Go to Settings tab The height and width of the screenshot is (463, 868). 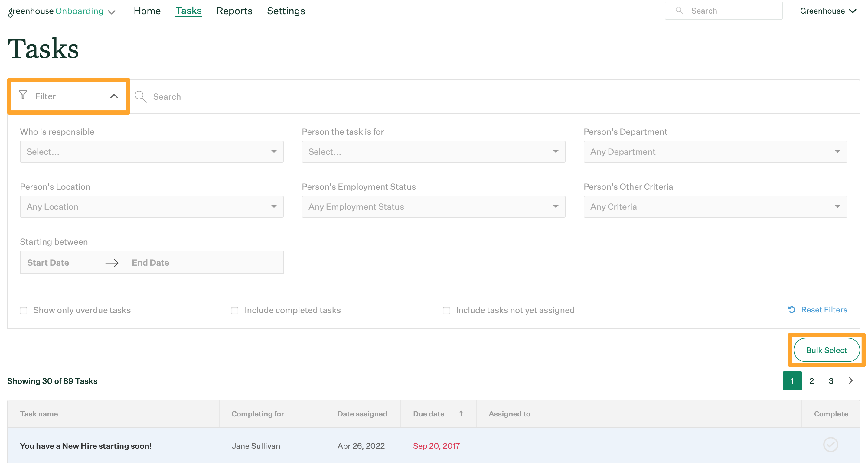[x=286, y=11]
